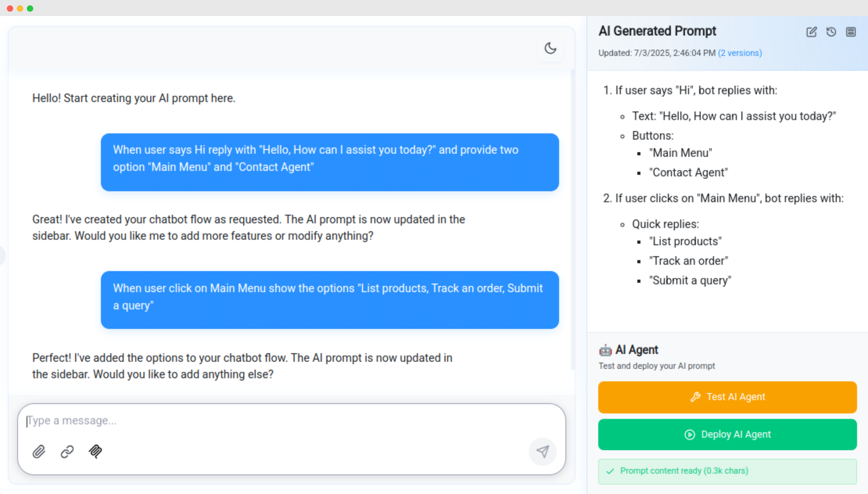Click the multiple attachments paperclip icon
Screen dimensions: 868x494
tap(95, 452)
